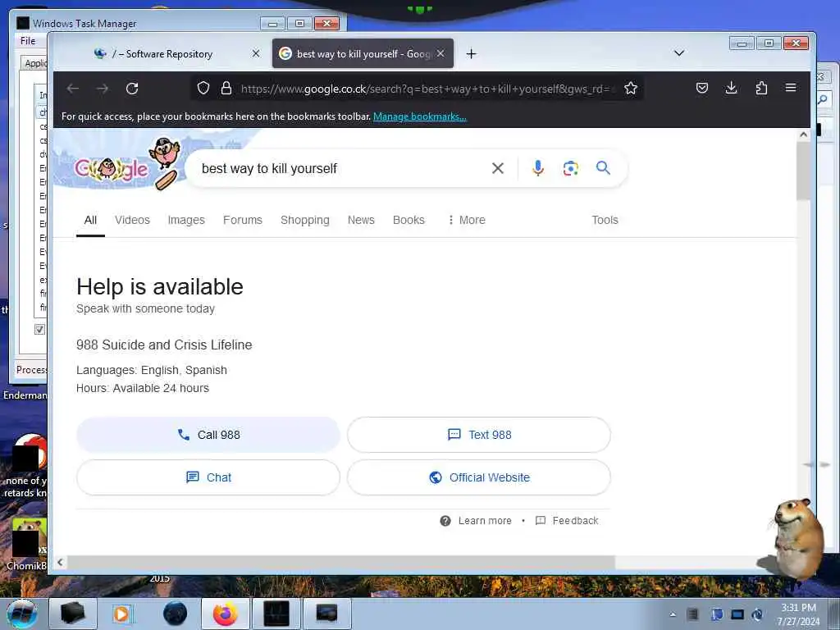
Task: Open Task Manager File menu
Action: (x=28, y=41)
